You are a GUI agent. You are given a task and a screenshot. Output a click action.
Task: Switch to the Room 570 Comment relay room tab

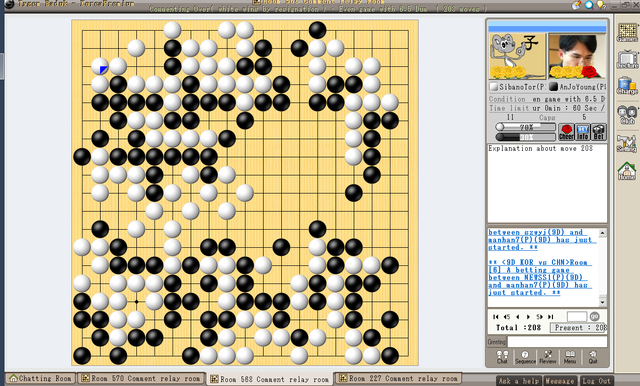pos(141,379)
